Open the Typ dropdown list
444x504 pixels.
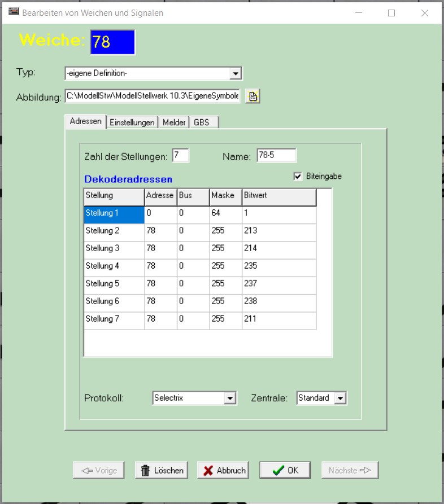click(x=236, y=73)
